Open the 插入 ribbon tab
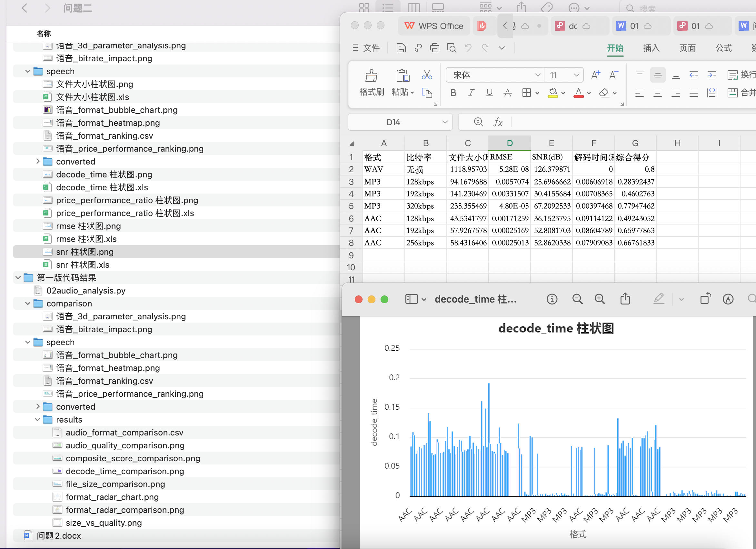Image resolution: width=756 pixels, height=549 pixels. [651, 48]
